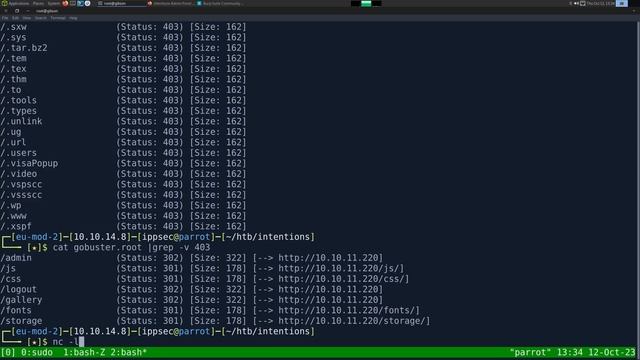The height and width of the screenshot is (360, 640).
Task: Launch the red browser icon in the top panel
Action: [x=65, y=3]
